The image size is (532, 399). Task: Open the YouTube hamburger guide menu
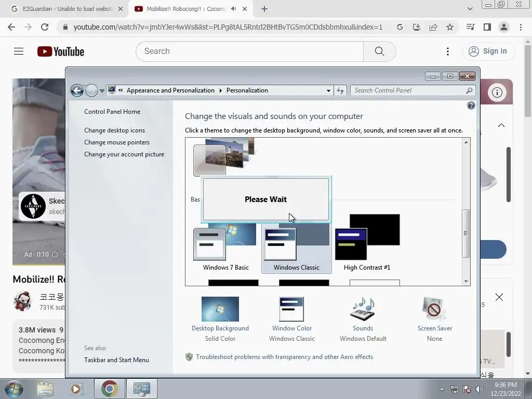(19, 51)
